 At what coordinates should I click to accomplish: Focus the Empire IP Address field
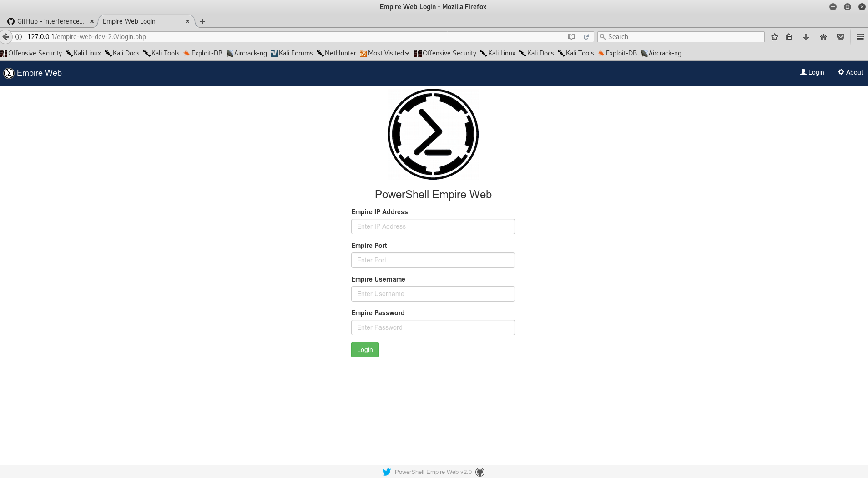point(433,226)
